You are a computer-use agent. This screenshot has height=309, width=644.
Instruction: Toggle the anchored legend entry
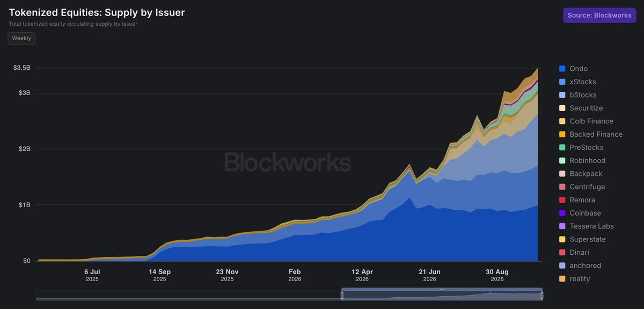[580, 266]
